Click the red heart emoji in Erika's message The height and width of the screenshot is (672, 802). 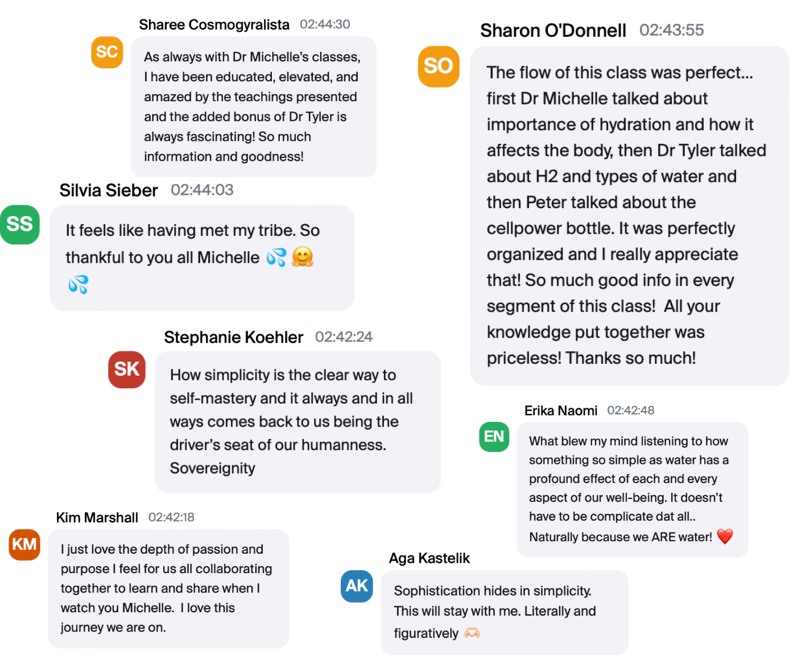coord(725,536)
